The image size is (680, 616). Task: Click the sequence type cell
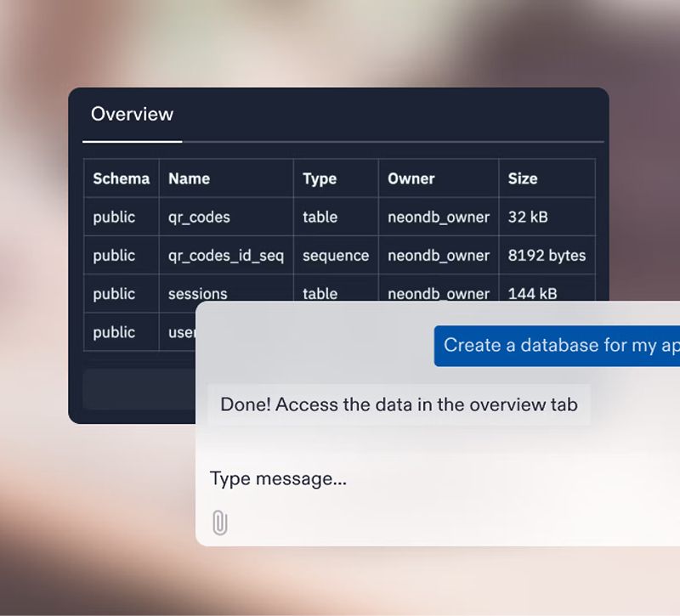tap(336, 256)
